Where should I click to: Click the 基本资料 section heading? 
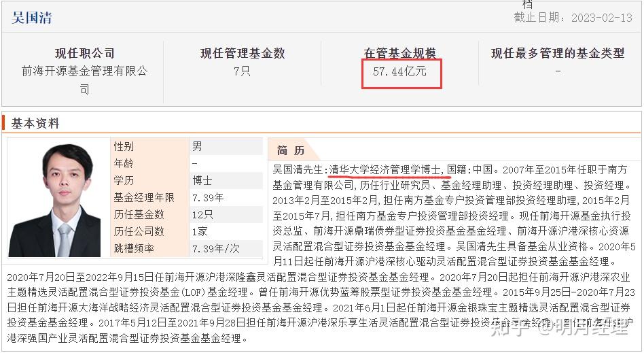coord(35,123)
